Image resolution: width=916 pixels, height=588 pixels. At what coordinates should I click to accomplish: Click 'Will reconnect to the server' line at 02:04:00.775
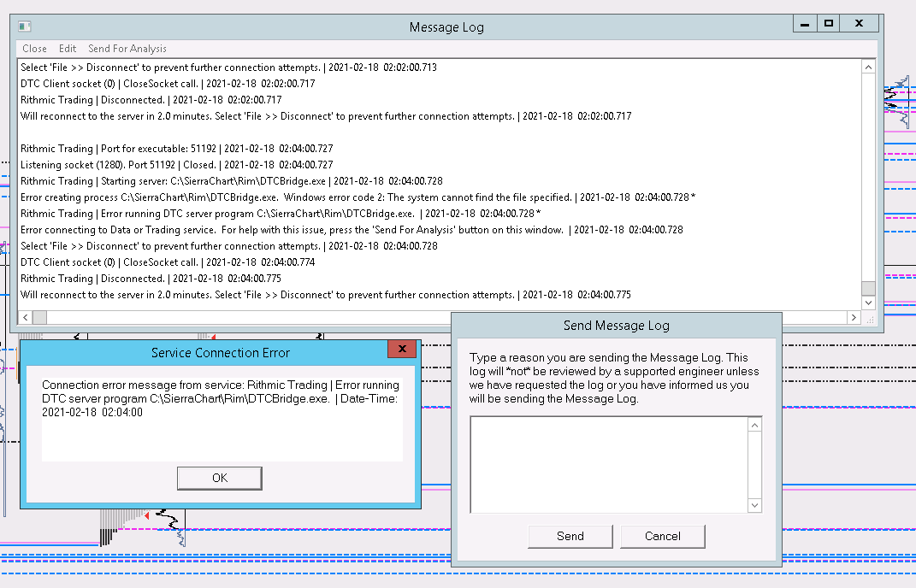click(325, 295)
